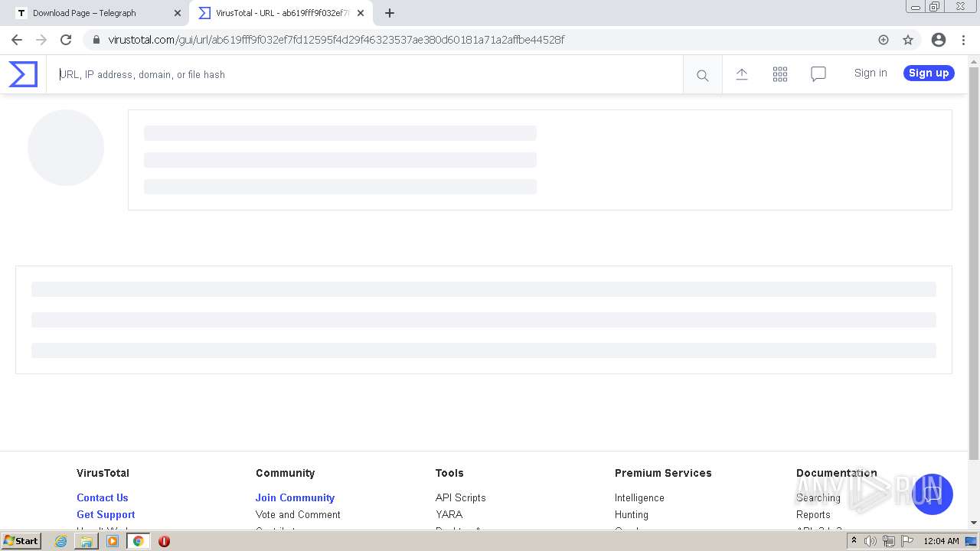This screenshot has height=551, width=980.
Task: Click the scrollbar down arrow
Action: [x=974, y=523]
